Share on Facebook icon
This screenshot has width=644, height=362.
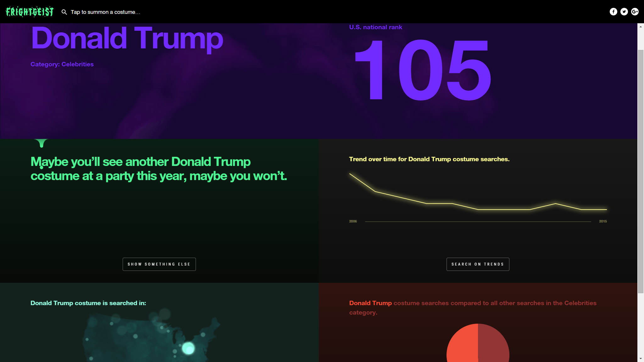(613, 12)
